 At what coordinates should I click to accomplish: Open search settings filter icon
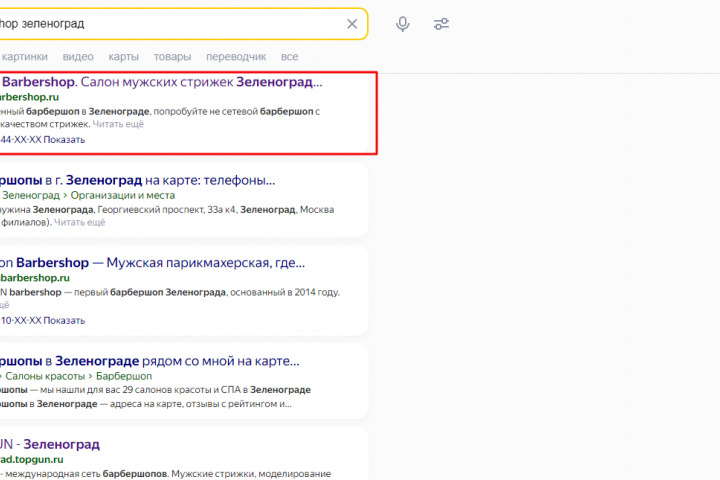tap(441, 24)
